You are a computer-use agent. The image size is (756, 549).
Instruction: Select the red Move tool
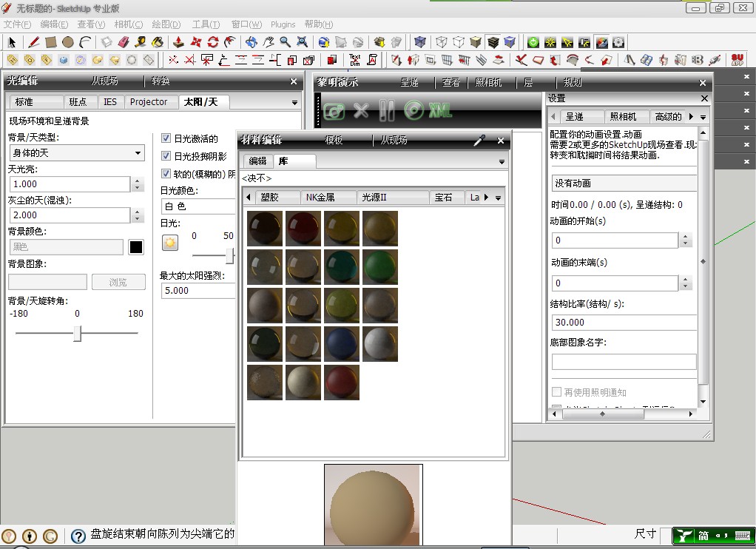click(196, 42)
